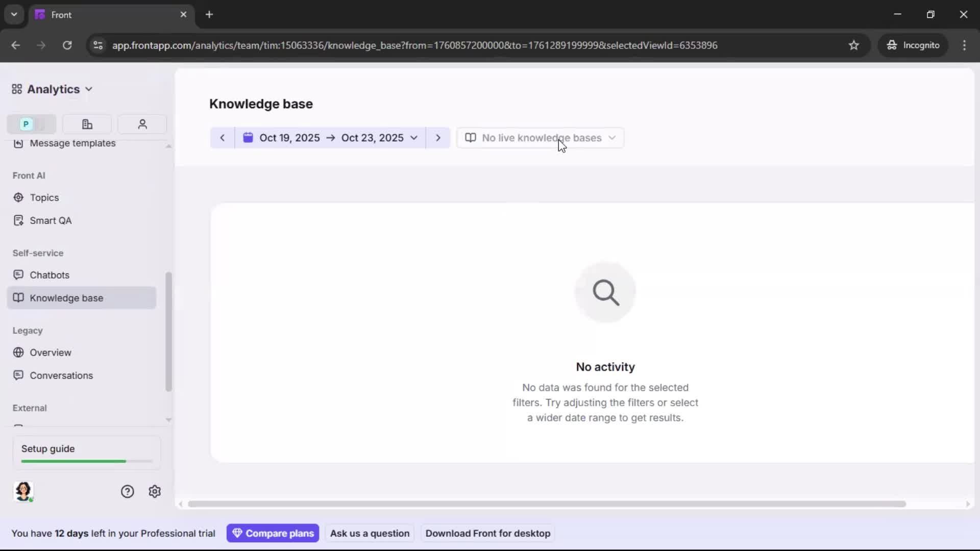Open the Setup guide progress card
Screen dimensions: 980x551
click(x=86, y=453)
